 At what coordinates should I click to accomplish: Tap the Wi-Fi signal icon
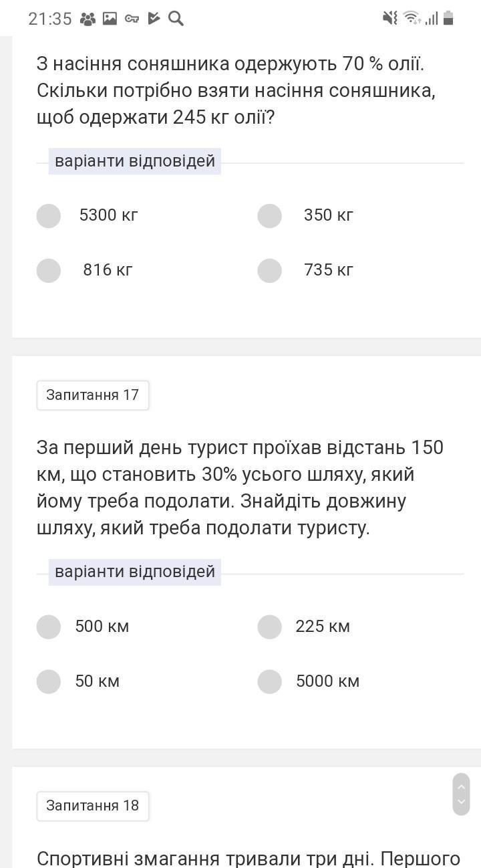(412, 19)
